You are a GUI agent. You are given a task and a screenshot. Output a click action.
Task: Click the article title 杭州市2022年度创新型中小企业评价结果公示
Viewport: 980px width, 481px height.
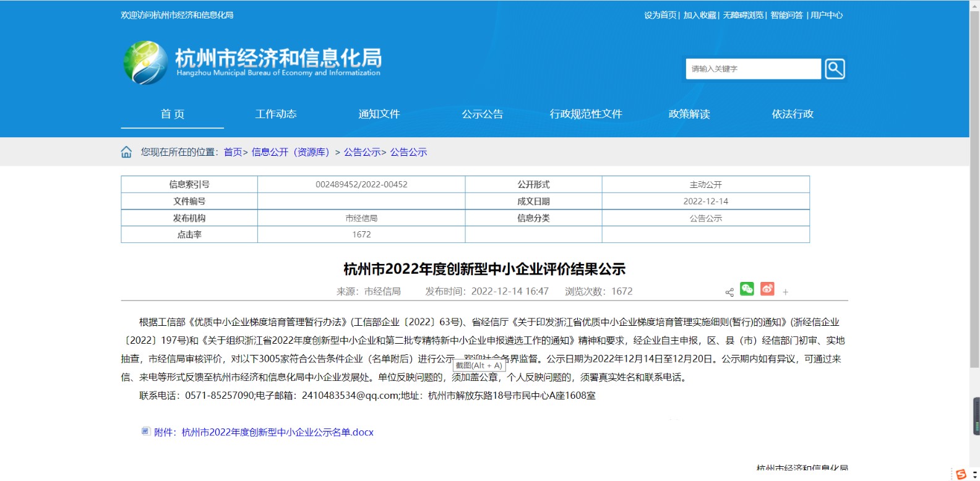tap(484, 269)
